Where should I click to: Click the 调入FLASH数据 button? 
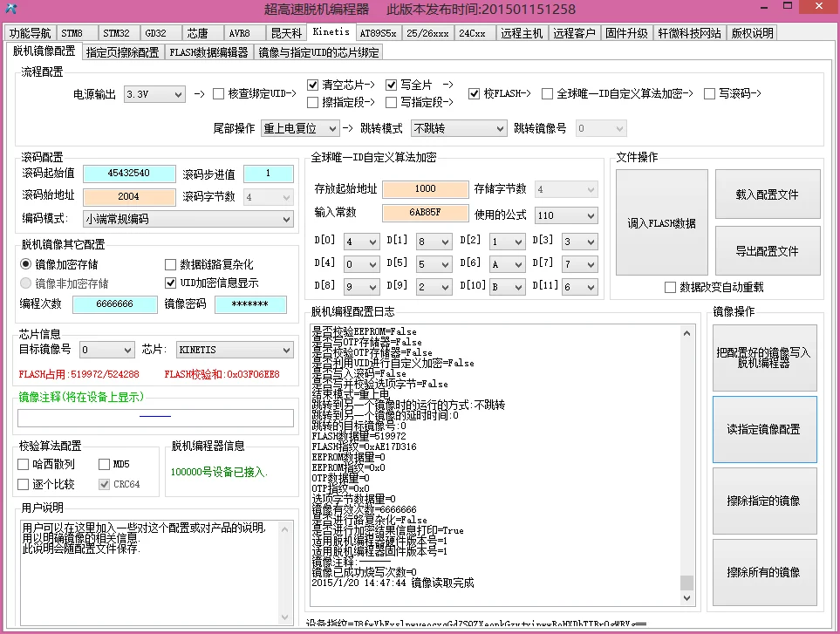pyautogui.click(x=661, y=222)
